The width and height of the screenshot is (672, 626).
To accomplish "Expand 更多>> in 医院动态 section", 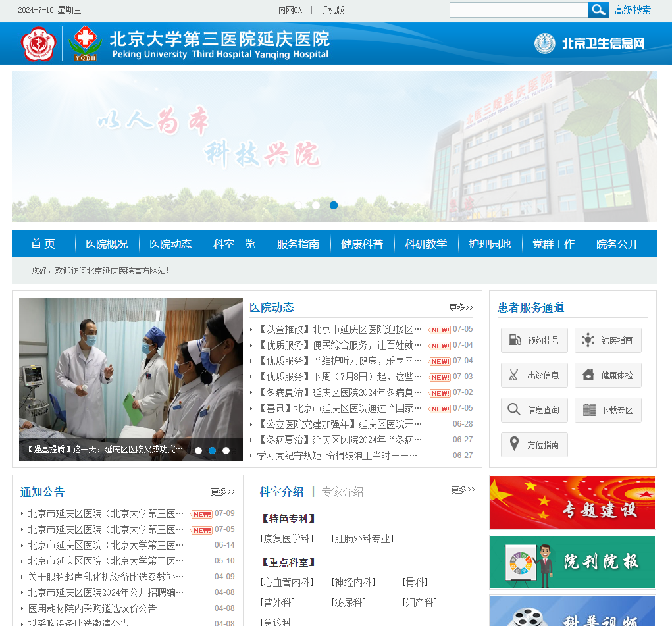I will click(461, 307).
